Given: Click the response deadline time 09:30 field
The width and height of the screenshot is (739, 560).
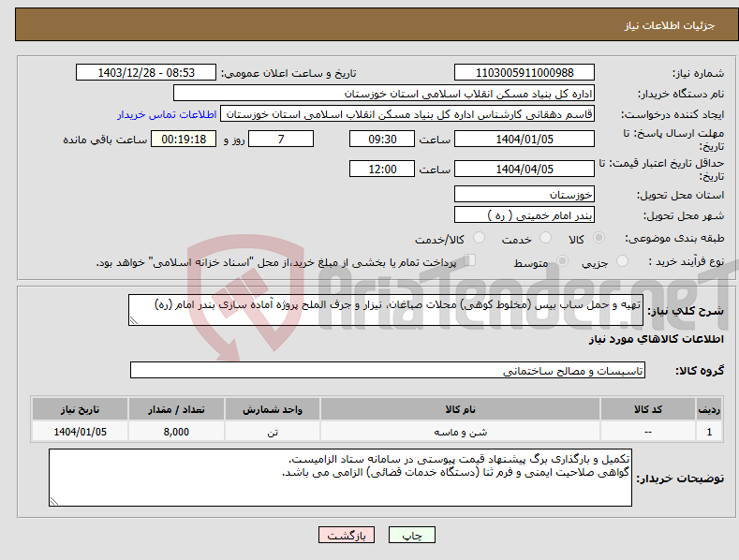Looking at the screenshot, I should click(x=382, y=139).
